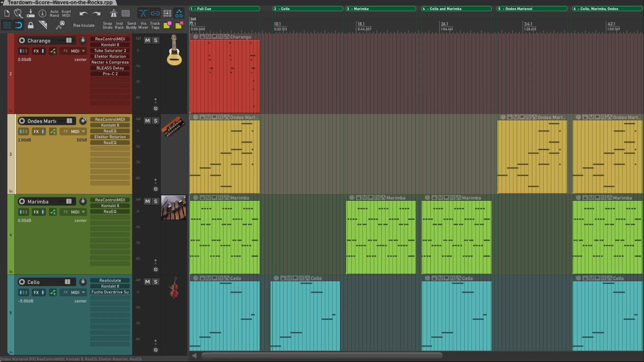This screenshot has height=362, width=644.
Task: Mute the Charango track
Action: tap(148, 40)
